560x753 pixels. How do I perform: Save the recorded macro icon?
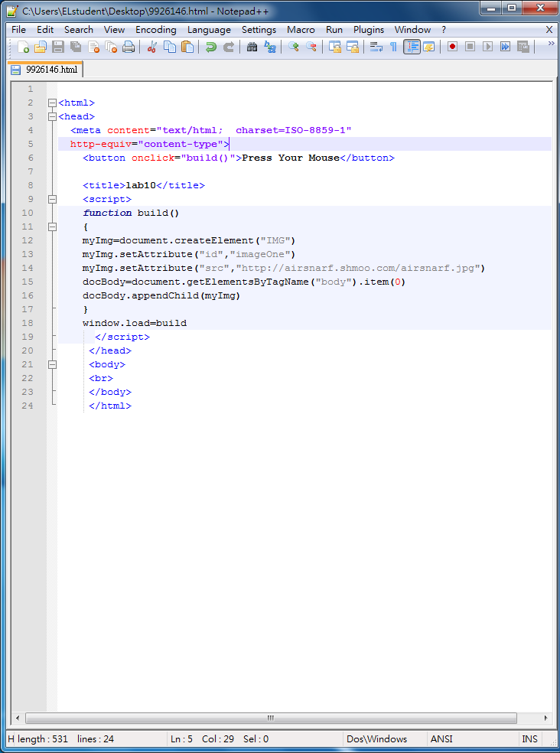point(523,47)
